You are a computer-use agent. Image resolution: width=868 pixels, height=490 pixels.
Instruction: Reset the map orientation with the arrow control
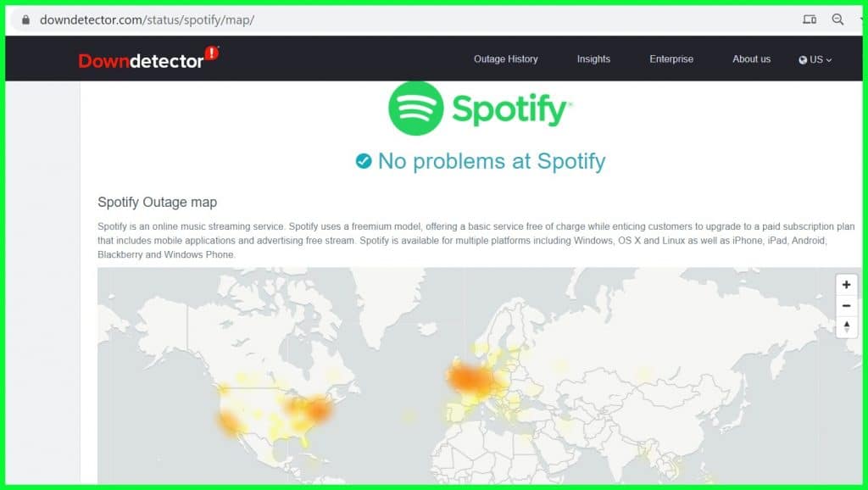846,326
